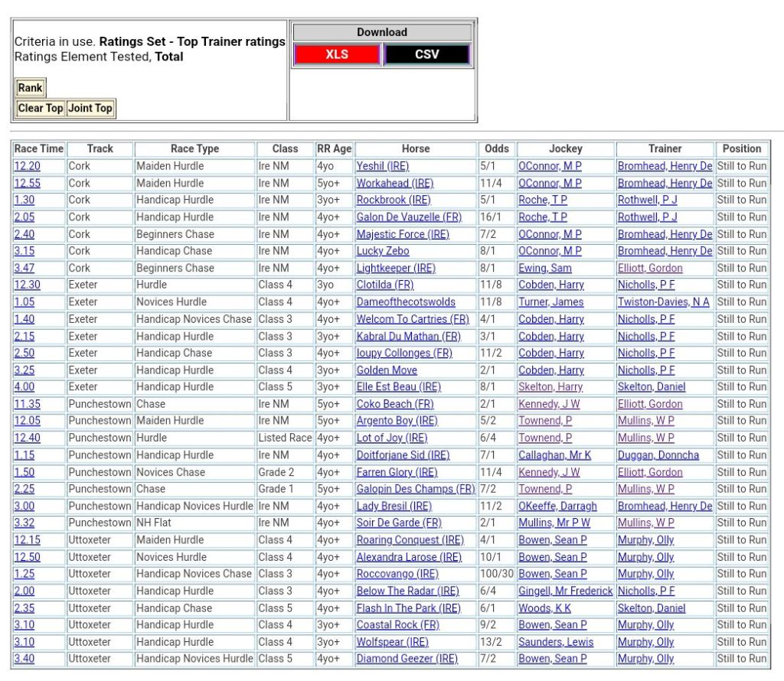Click the black CSV download button
The image size is (784, 681).
(x=426, y=54)
